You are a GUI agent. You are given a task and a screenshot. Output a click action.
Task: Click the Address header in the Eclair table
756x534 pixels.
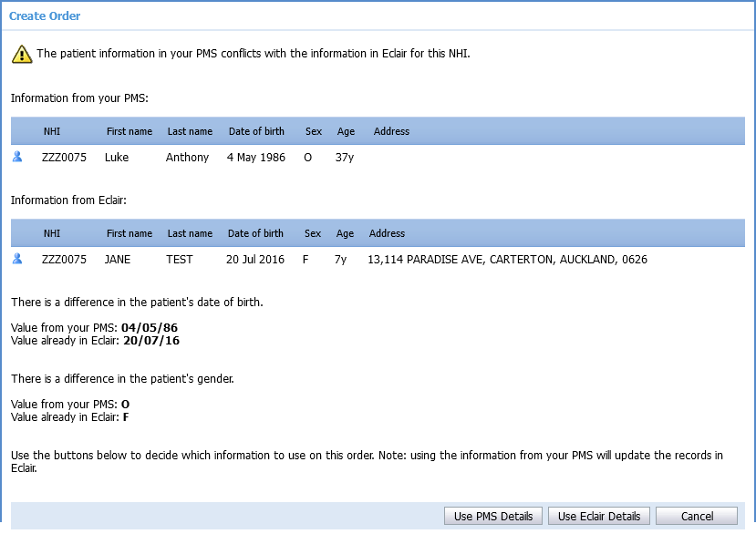pos(387,233)
